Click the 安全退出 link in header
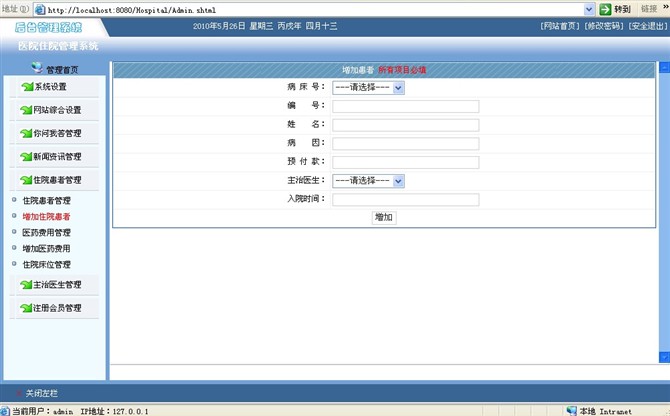Viewport: 670px width, 416px height. tap(648, 26)
